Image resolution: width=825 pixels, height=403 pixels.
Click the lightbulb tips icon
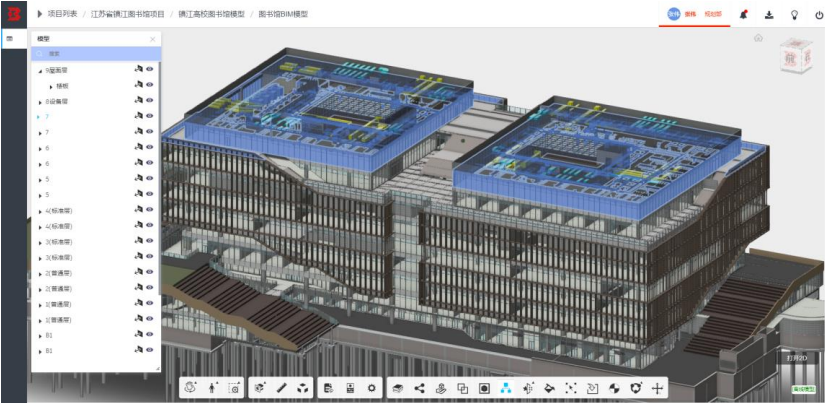[795, 15]
